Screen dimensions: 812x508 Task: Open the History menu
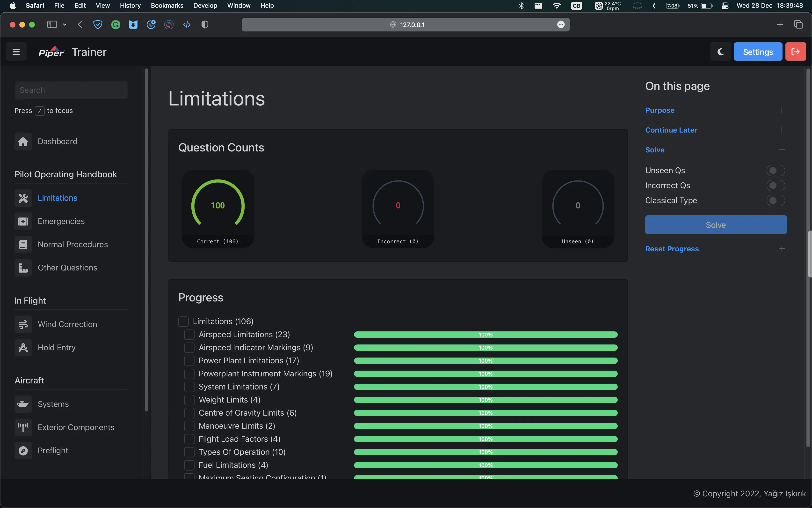coord(130,6)
